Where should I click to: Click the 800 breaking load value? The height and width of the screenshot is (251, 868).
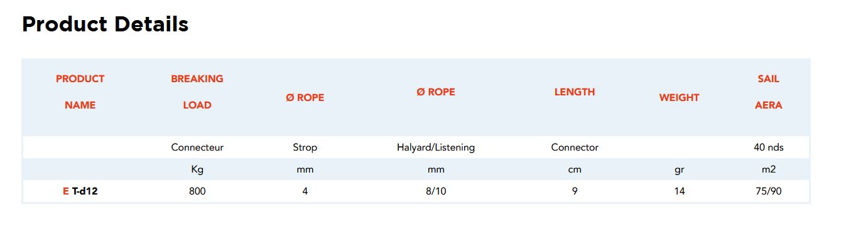pyautogui.click(x=197, y=191)
